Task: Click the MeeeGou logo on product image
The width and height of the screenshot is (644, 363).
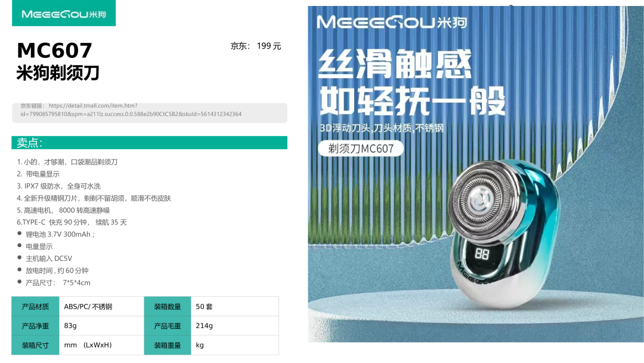Action: tap(392, 21)
